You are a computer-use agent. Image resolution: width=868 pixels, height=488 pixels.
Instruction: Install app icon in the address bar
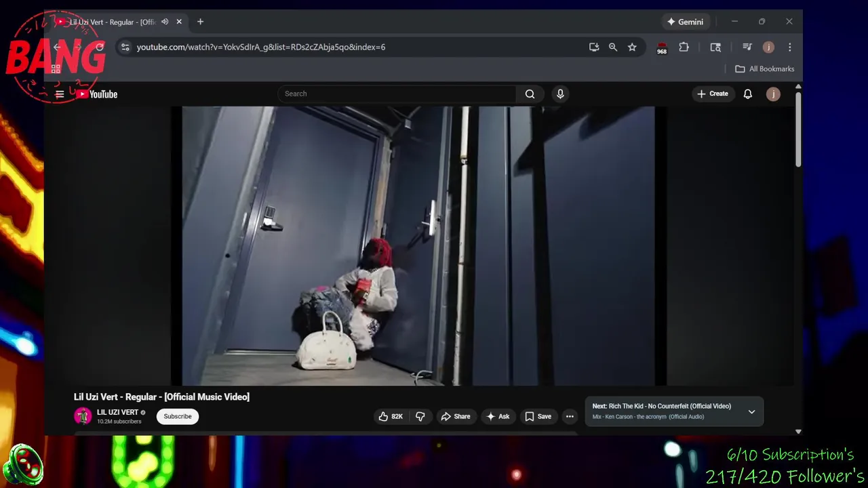(x=594, y=47)
